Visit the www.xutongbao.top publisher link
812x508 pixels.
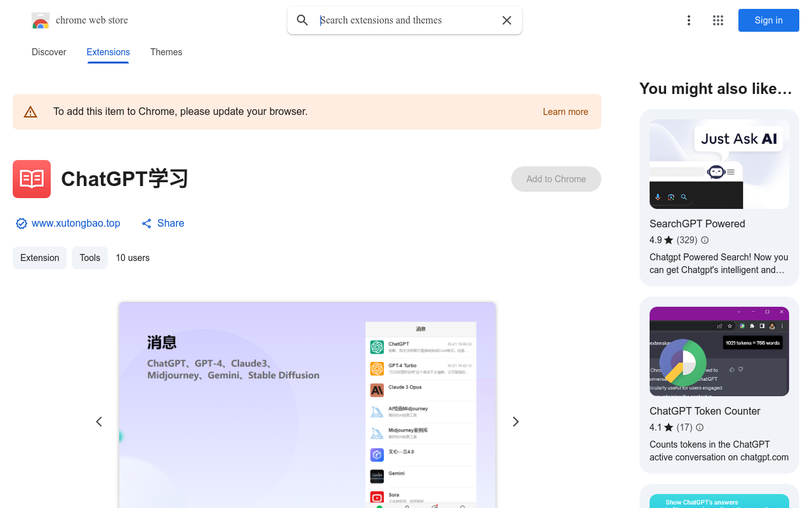point(75,223)
